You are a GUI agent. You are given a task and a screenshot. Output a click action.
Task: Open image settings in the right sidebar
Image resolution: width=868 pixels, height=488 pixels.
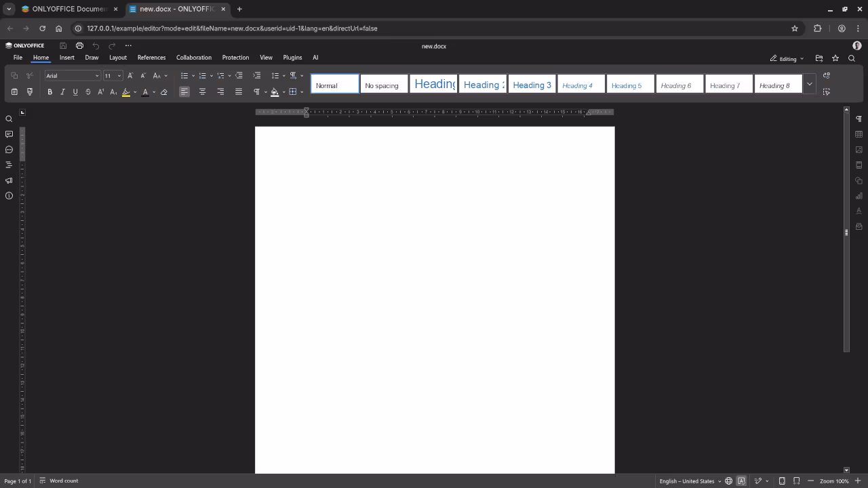click(859, 149)
